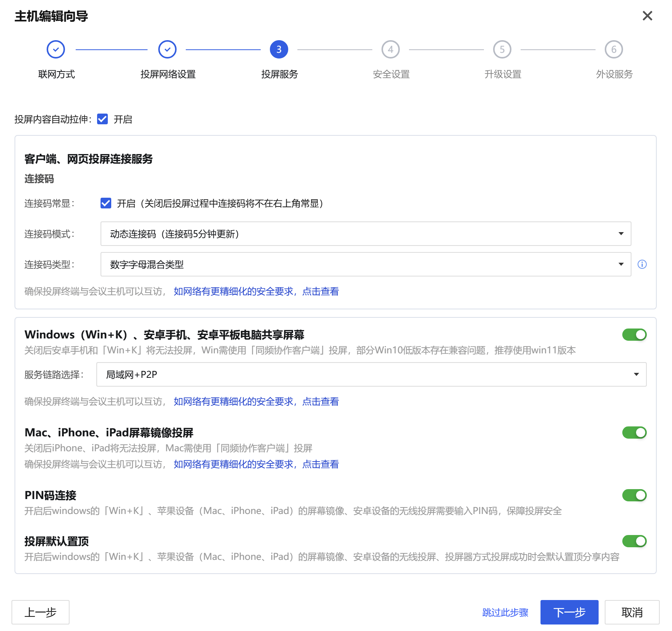
Task: Click the completed 投屏网络设置 step circle
Action: tap(167, 49)
